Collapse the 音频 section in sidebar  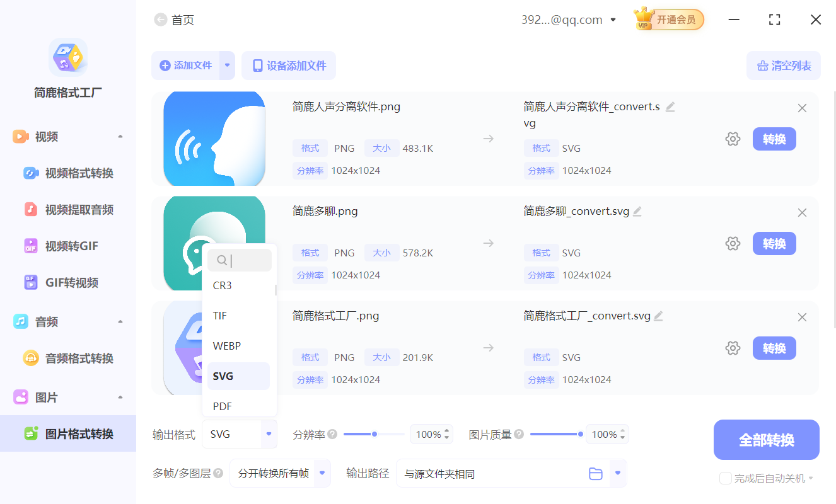click(120, 321)
